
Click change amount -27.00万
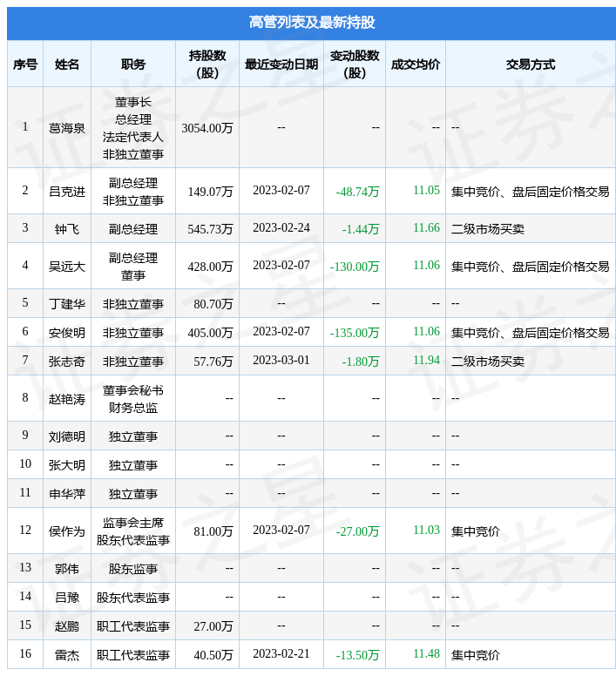[357, 531]
